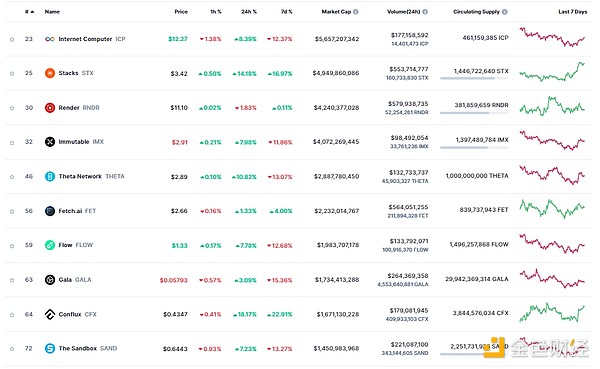Click the Fetch.ai logo icon
The image size is (600, 369).
click(50, 211)
